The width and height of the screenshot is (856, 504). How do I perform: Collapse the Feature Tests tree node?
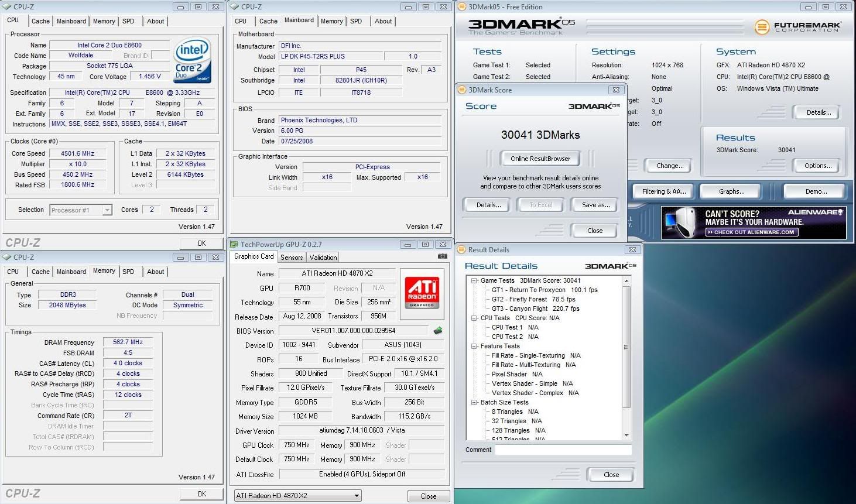474,346
